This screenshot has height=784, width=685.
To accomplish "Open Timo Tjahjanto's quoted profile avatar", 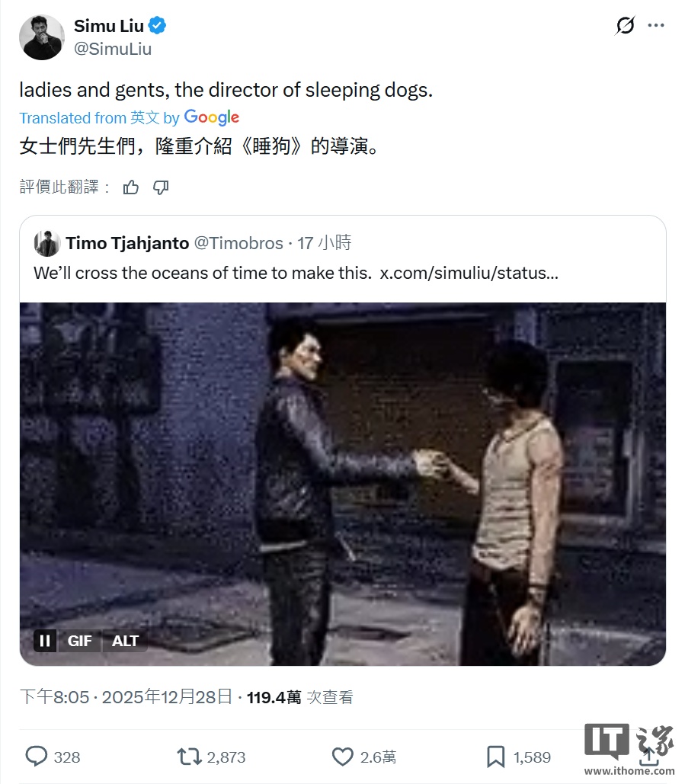I will [x=47, y=244].
